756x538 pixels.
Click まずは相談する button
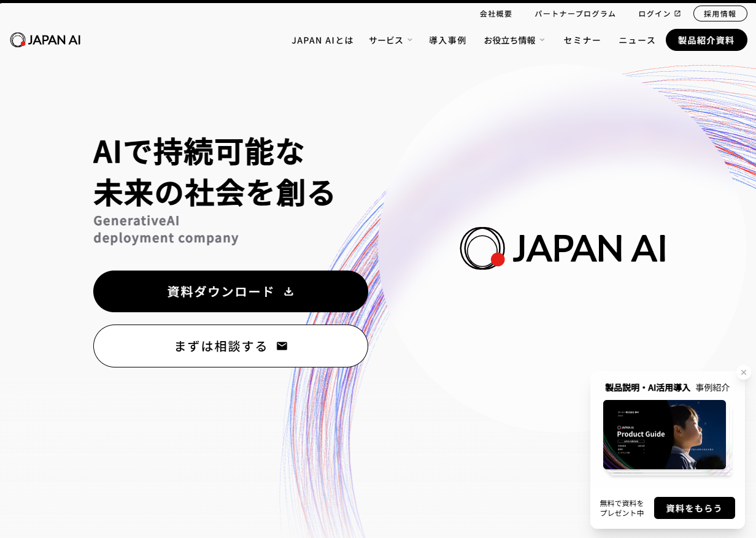231,346
